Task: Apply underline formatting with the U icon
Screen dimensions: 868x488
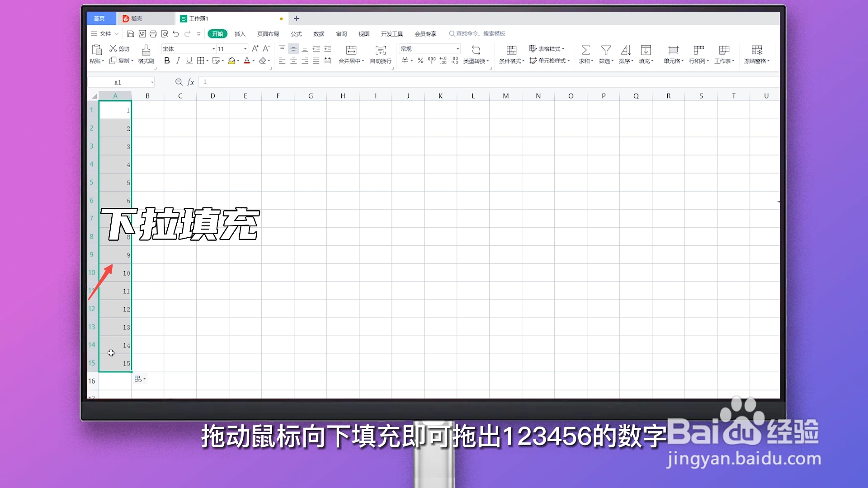Action: click(189, 61)
